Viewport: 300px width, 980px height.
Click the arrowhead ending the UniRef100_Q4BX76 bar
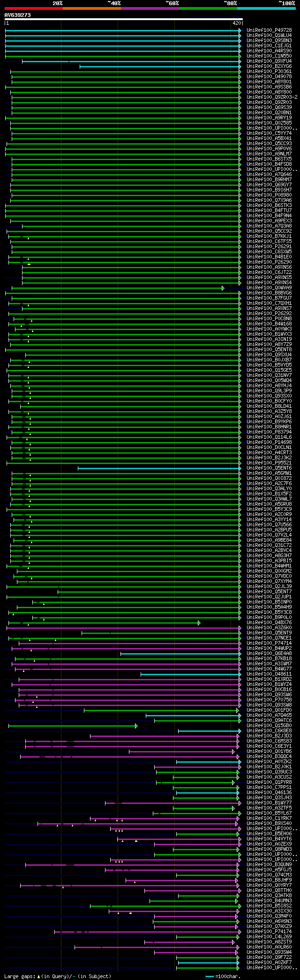pyautogui.click(x=199, y=623)
